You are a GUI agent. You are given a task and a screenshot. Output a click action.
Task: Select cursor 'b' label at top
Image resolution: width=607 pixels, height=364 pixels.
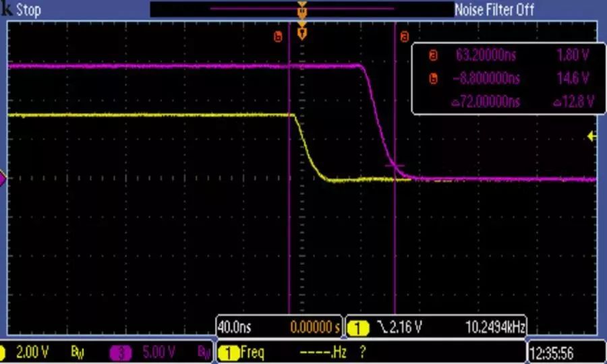tap(278, 37)
